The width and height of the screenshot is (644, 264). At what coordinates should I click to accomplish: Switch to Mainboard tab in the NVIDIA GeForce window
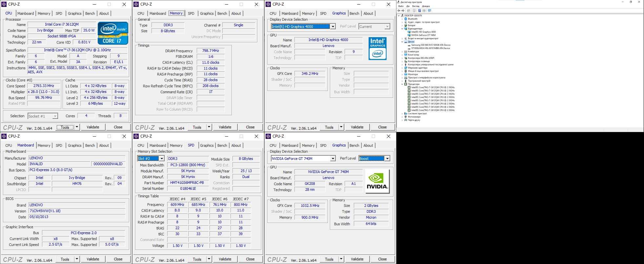coord(290,145)
